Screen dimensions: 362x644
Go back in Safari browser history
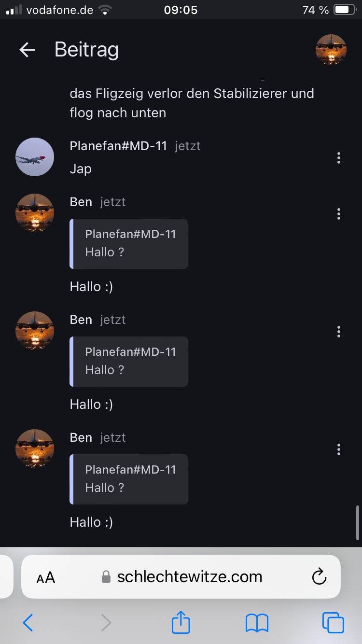coord(28,623)
